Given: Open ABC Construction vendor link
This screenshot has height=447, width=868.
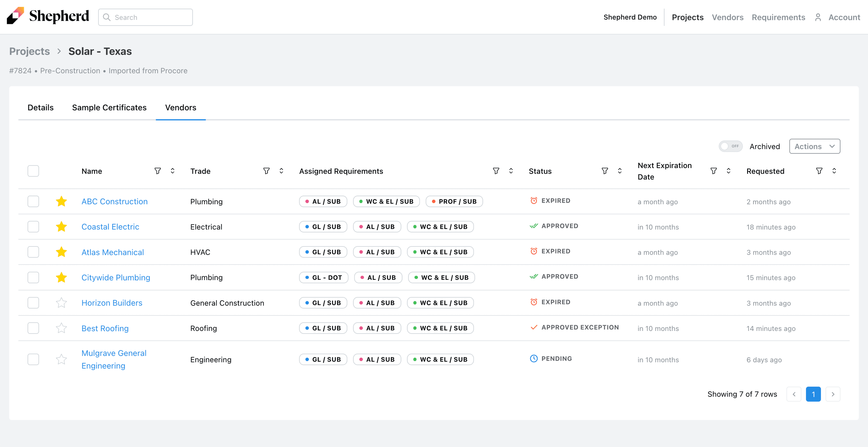Looking at the screenshot, I should (115, 201).
